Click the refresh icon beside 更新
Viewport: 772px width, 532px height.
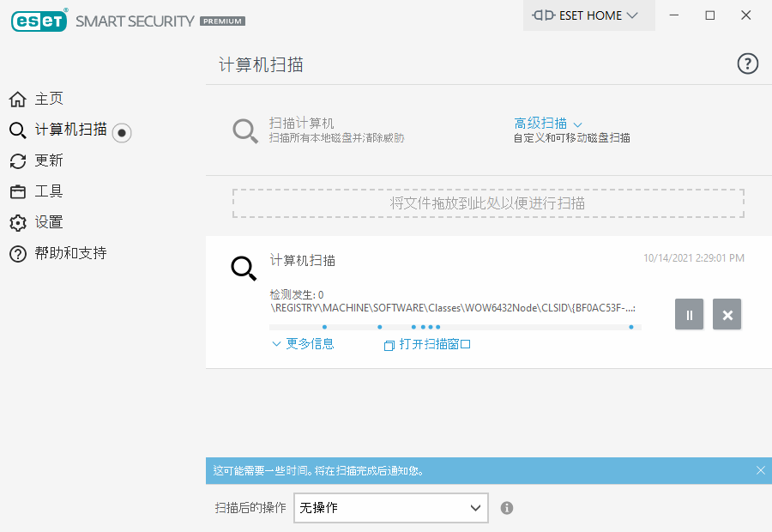click(18, 161)
